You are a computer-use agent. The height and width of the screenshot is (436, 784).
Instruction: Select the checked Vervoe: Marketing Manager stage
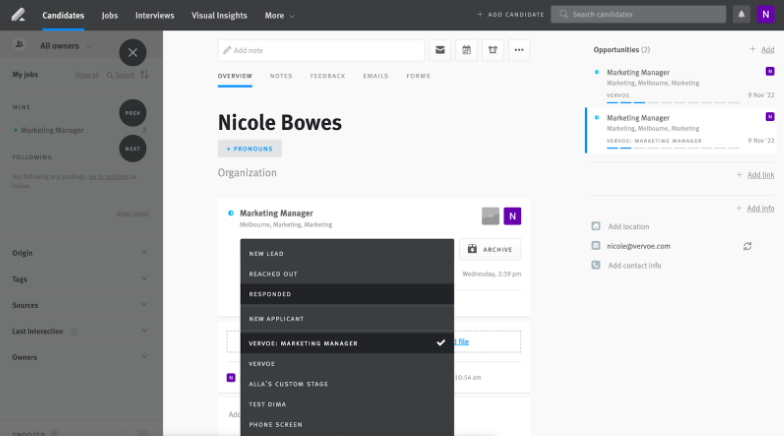(347, 343)
